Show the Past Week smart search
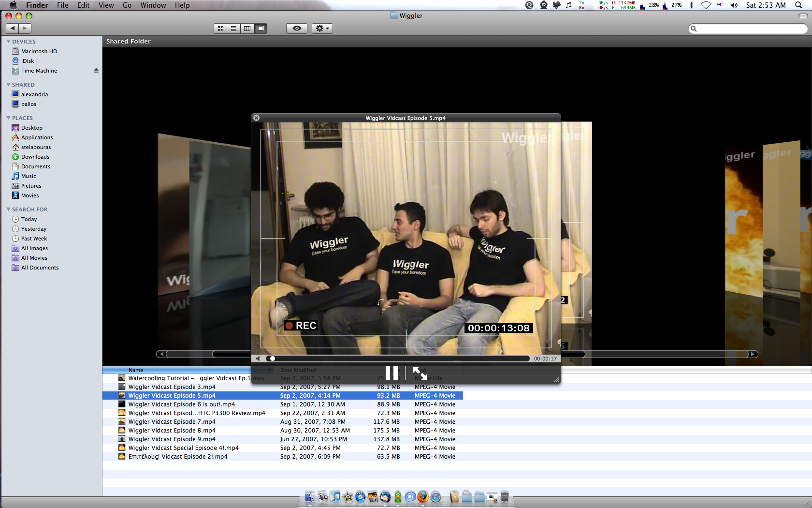 pyautogui.click(x=34, y=239)
